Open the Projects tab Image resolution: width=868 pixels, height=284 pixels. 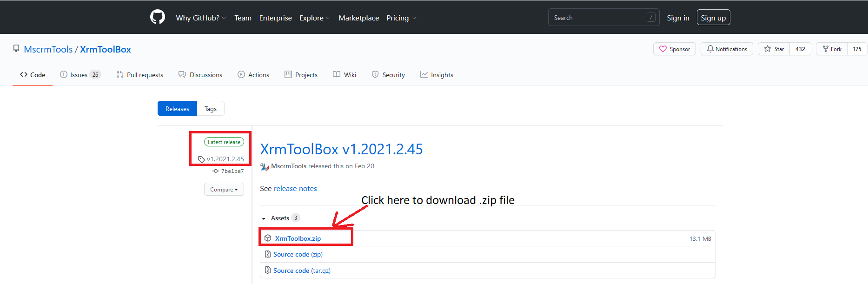tap(301, 75)
